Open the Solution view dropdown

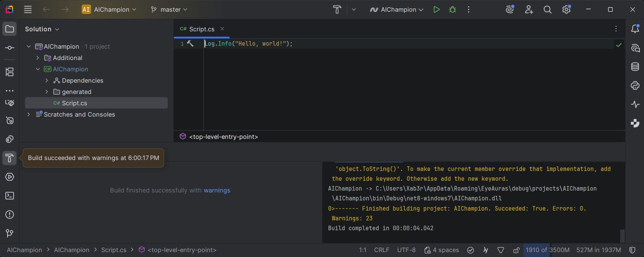tap(42, 29)
